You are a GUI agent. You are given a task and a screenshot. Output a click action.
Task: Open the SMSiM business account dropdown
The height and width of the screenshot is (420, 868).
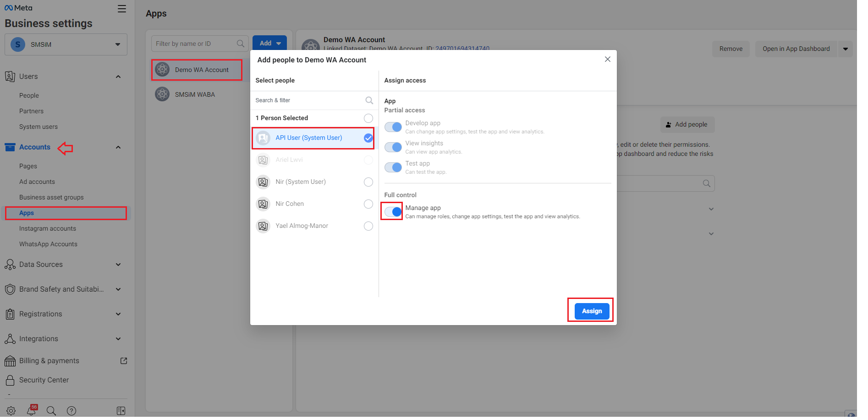(x=66, y=44)
